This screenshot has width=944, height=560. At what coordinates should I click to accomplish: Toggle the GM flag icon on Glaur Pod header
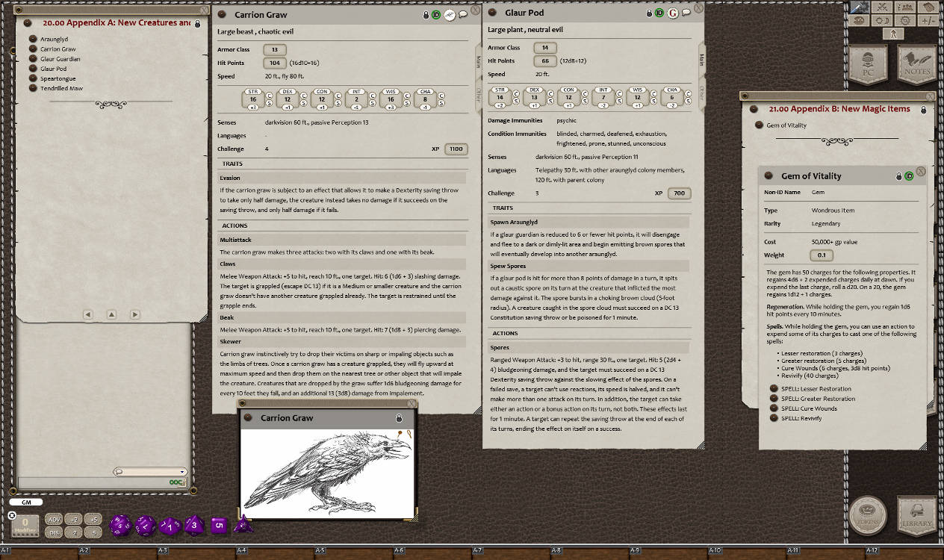point(673,13)
